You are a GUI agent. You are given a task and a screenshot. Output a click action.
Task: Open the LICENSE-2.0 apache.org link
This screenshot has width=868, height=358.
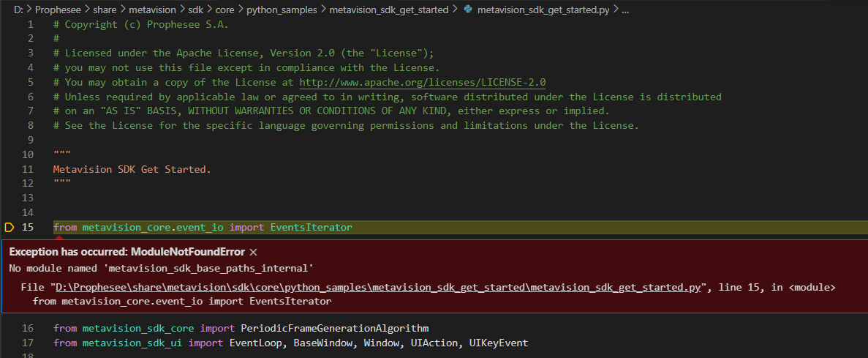pos(423,83)
